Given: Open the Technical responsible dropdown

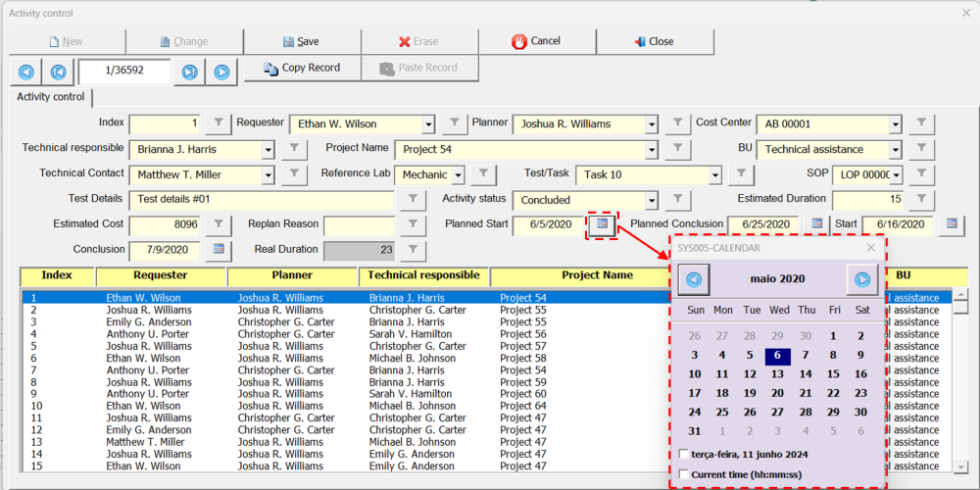Looking at the screenshot, I should (268, 150).
